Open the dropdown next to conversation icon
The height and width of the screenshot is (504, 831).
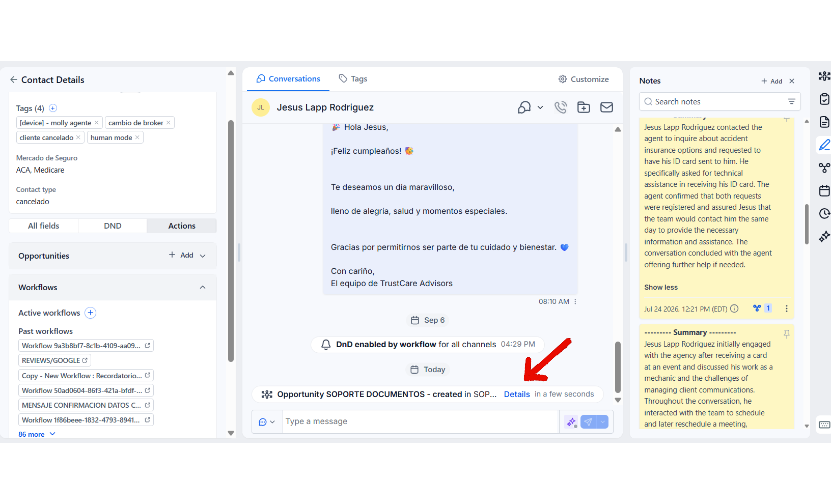point(540,108)
